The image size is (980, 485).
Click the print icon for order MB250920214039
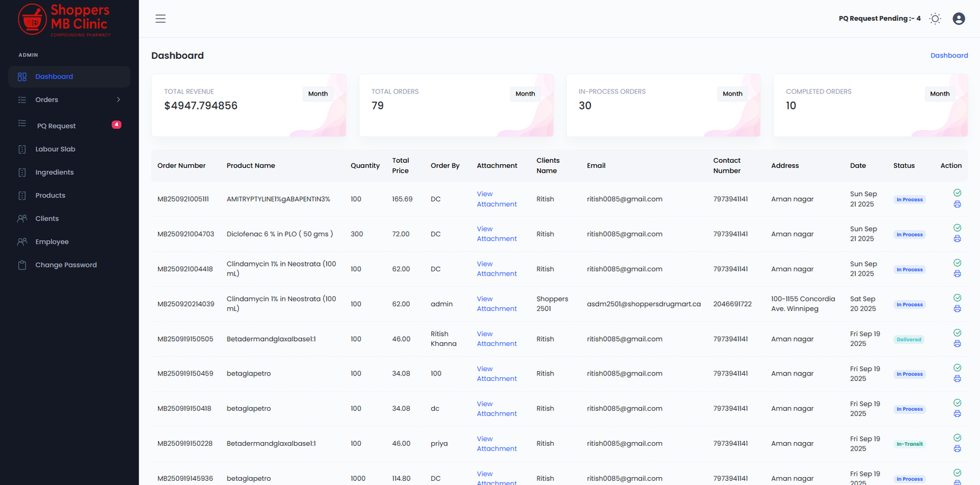(x=957, y=309)
